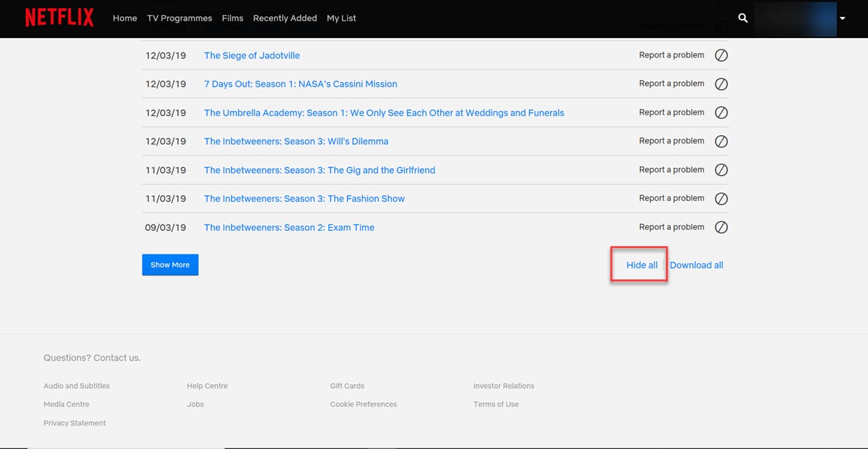Viewport: 868px width, 449px height.
Task: Click the Netflix logo
Action: [60, 18]
